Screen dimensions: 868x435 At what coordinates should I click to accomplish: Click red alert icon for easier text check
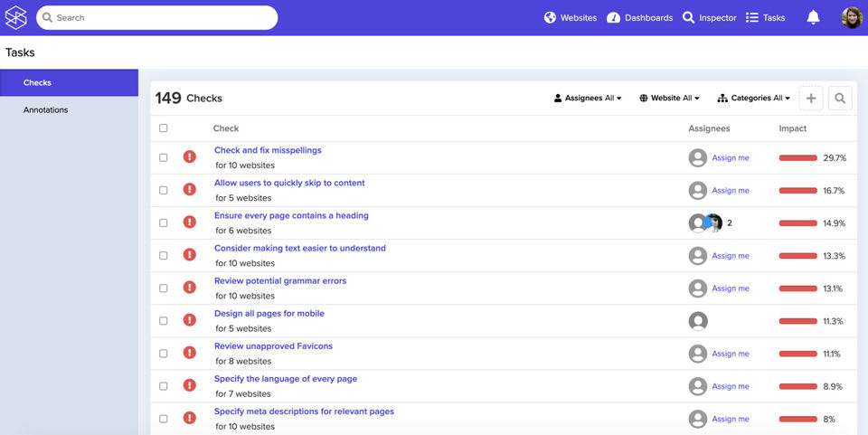coord(189,255)
